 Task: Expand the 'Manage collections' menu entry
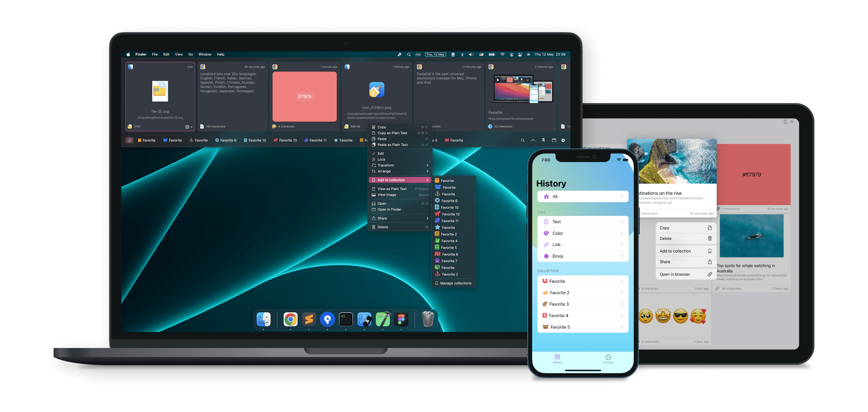(455, 283)
